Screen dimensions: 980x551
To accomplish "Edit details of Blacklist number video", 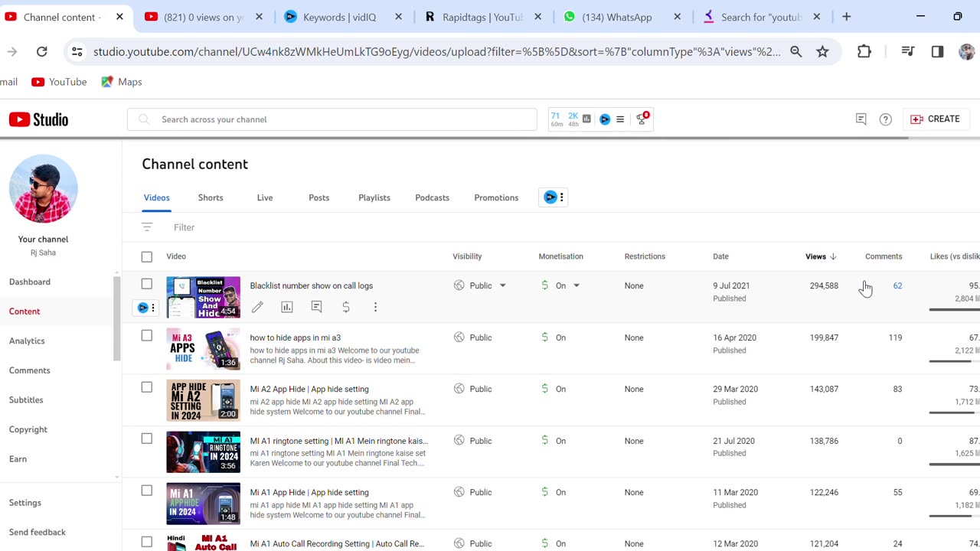I will 257,307.
